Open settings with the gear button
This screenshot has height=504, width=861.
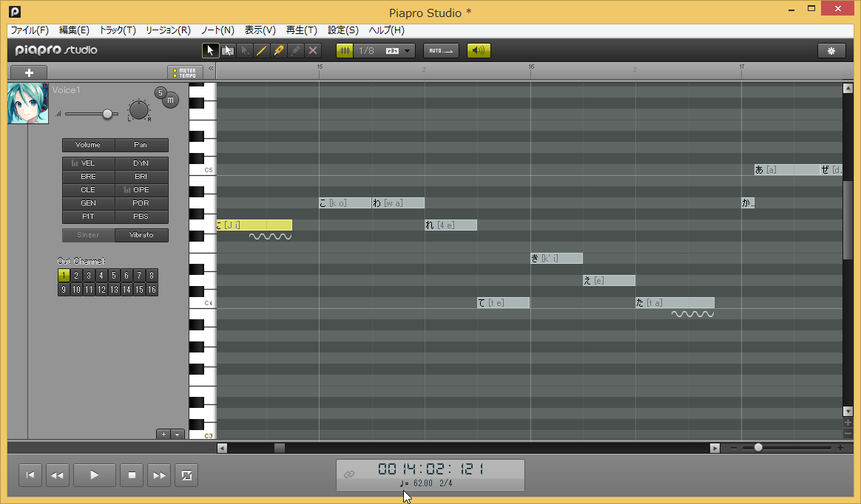click(831, 50)
